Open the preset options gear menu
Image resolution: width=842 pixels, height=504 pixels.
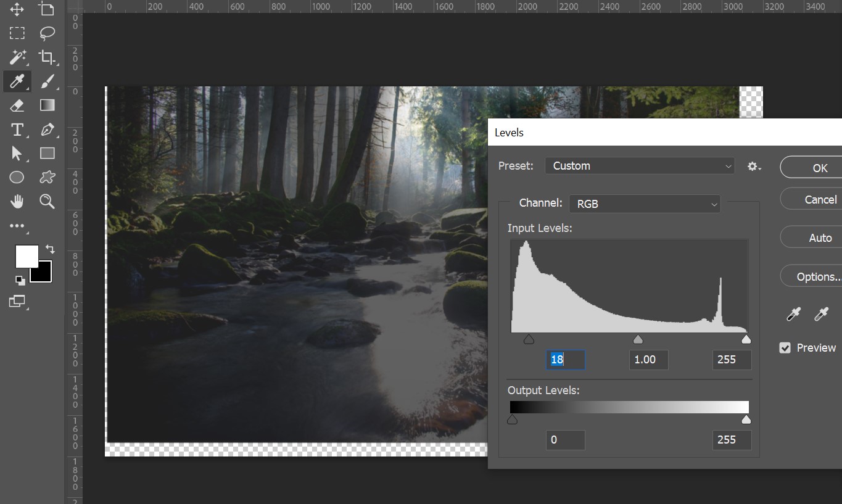pyautogui.click(x=754, y=167)
